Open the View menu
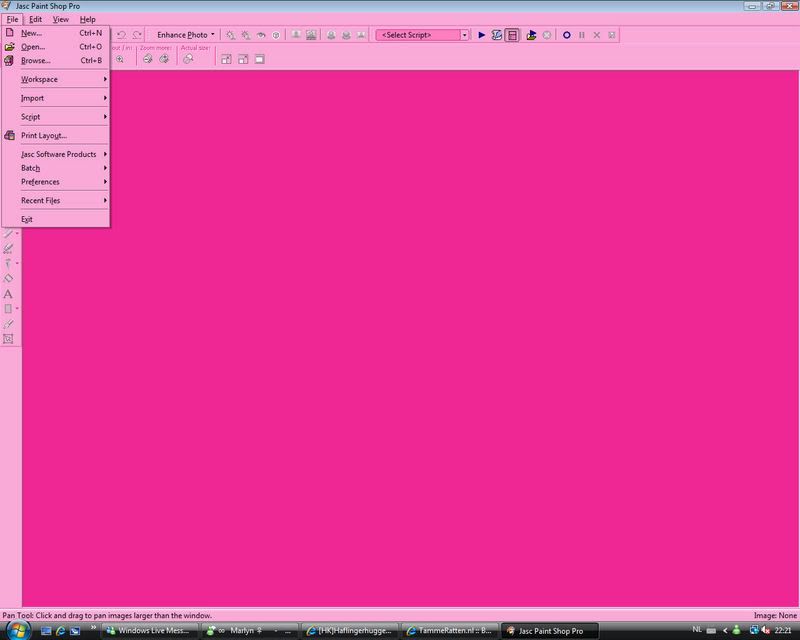800x640 pixels. pos(61,19)
